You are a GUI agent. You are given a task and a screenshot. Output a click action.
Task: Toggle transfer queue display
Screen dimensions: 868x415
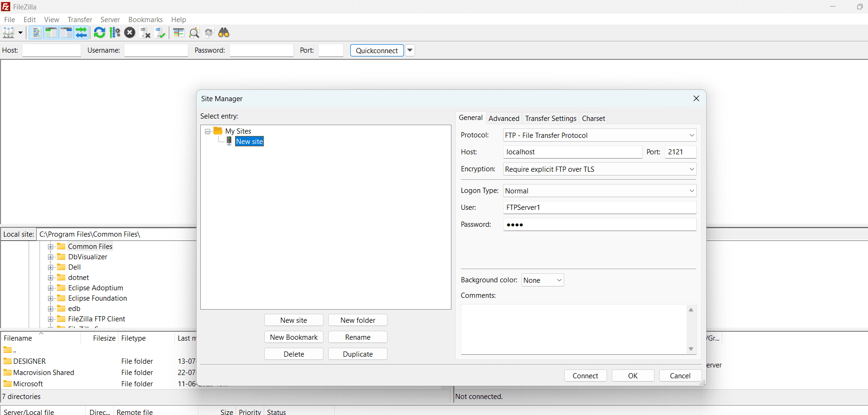pyautogui.click(x=81, y=32)
